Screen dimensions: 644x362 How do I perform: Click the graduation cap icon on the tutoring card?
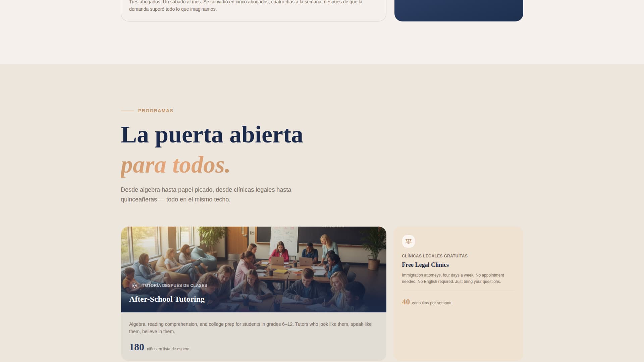(x=135, y=286)
